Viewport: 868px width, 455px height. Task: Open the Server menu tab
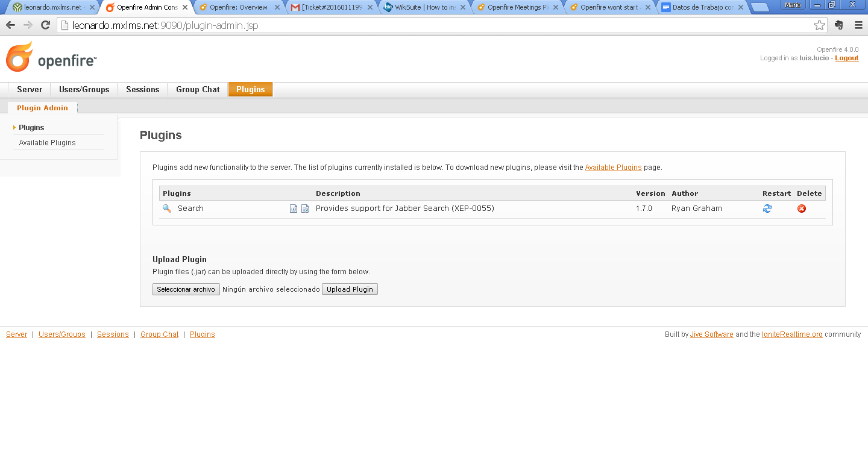[x=30, y=89]
